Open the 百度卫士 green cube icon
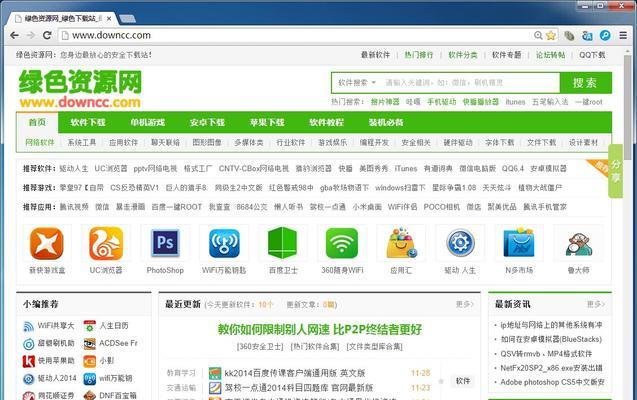 tap(283, 243)
